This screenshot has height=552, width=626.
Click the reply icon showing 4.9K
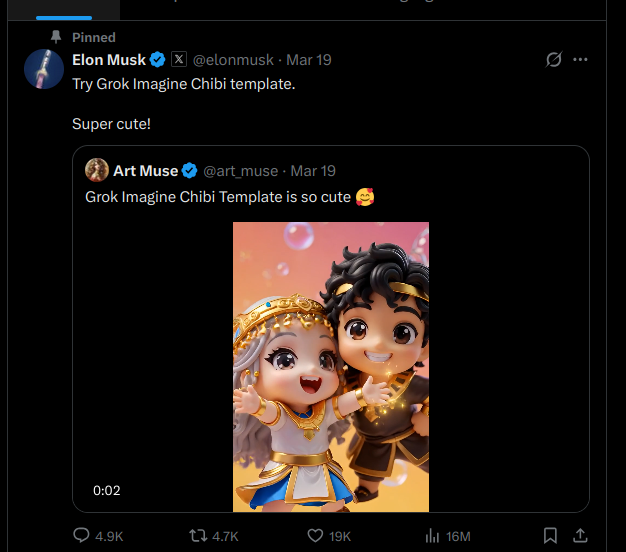coord(83,536)
